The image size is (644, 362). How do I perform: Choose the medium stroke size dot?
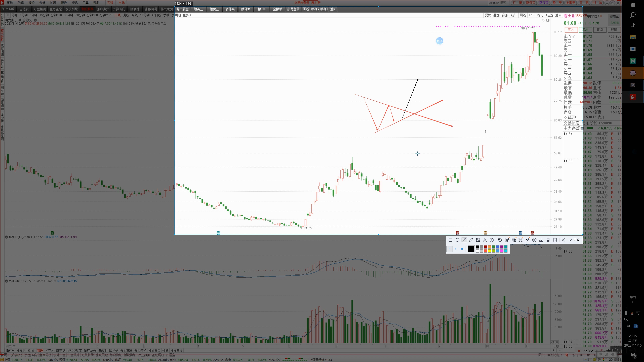[x=455, y=249]
